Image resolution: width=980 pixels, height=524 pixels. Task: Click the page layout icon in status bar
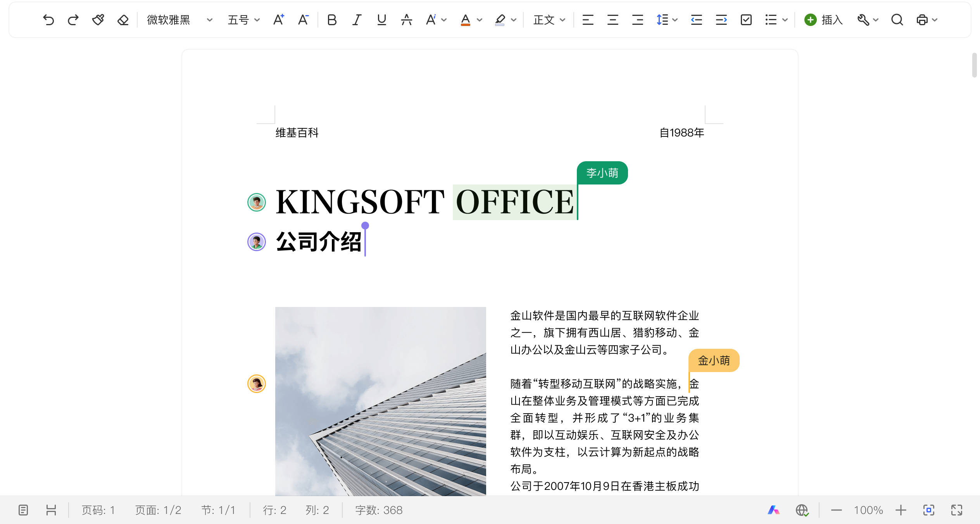[51, 510]
